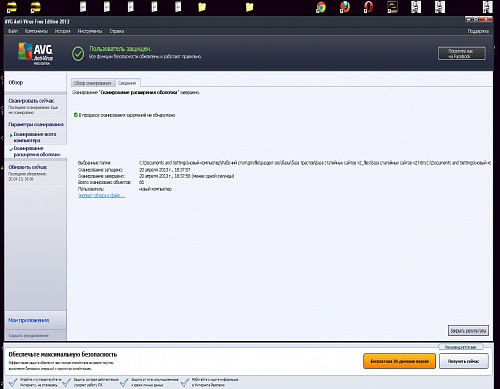Visit the Посетите нас на Facebook button

(x=461, y=54)
